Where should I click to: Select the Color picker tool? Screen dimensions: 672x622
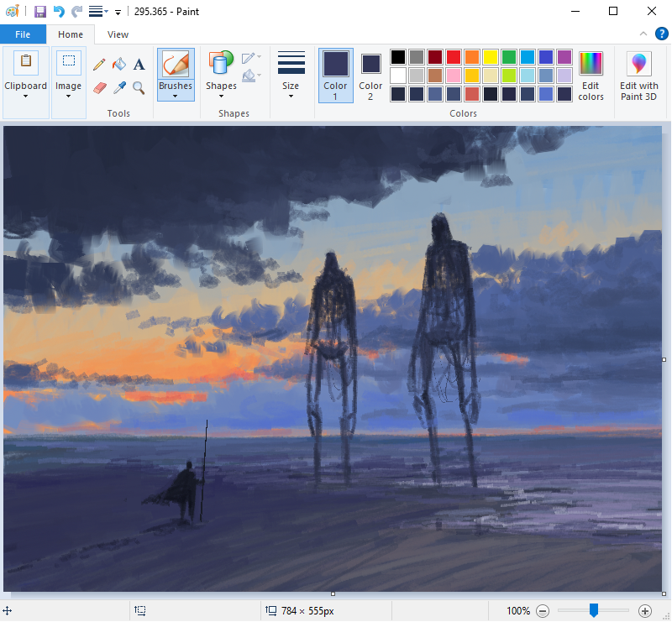pos(118,87)
